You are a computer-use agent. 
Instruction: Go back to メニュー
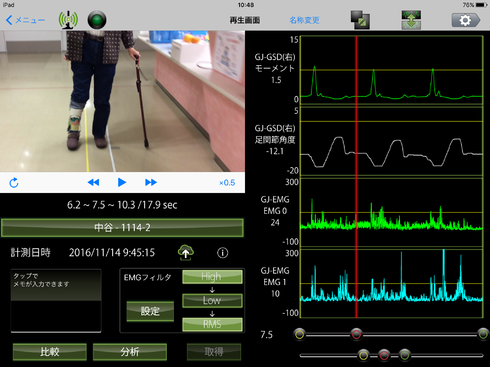click(25, 20)
